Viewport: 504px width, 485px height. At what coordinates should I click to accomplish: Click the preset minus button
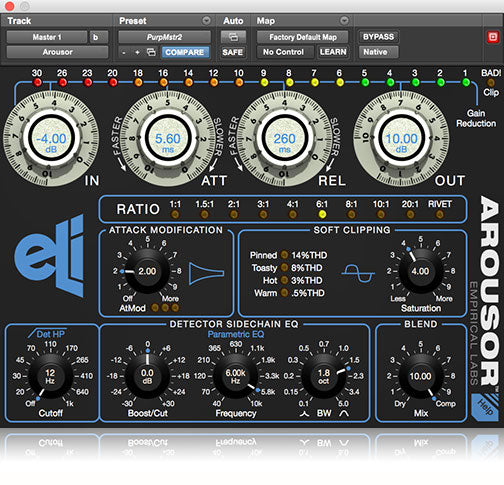[x=124, y=52]
